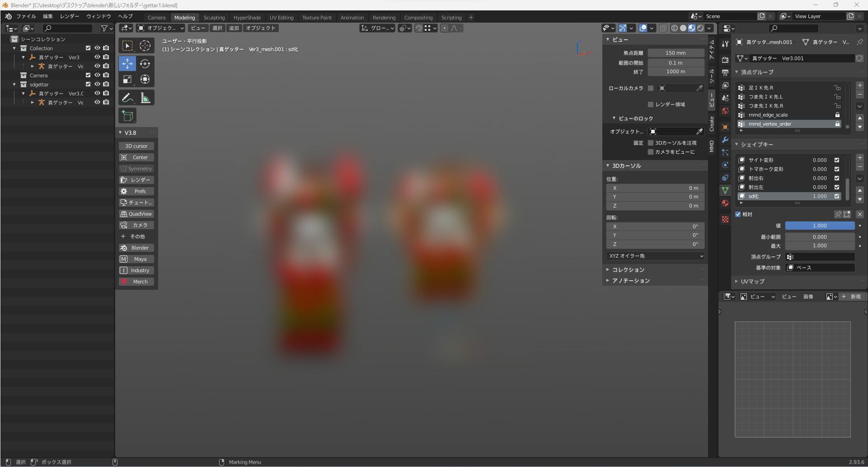868x467 pixels.
Task: Activate the Annotate pencil tool
Action: 127,98
